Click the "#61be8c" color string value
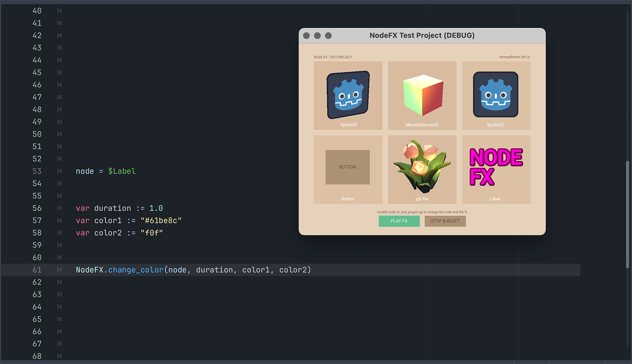 pyautogui.click(x=161, y=221)
